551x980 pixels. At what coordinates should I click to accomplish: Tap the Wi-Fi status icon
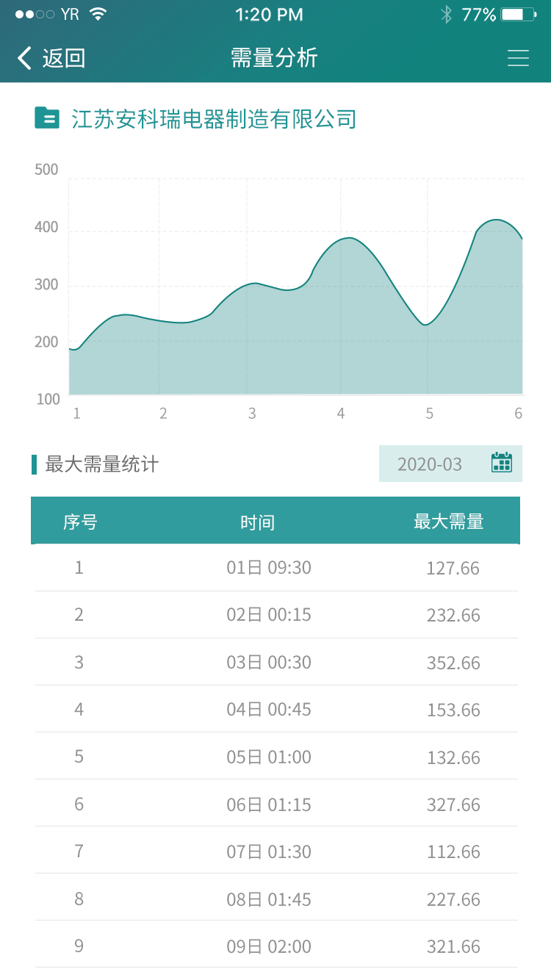98,14
